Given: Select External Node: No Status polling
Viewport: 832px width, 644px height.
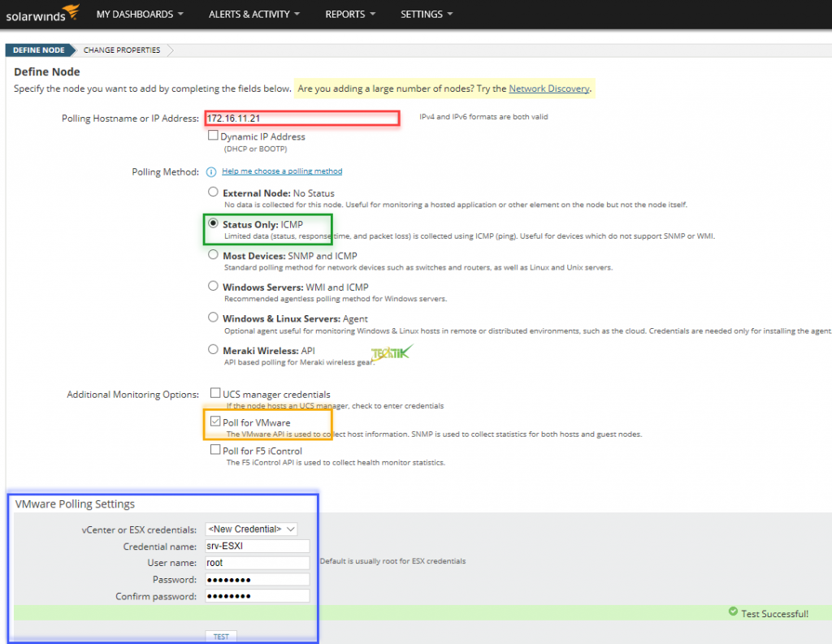Looking at the screenshot, I should point(213,192).
